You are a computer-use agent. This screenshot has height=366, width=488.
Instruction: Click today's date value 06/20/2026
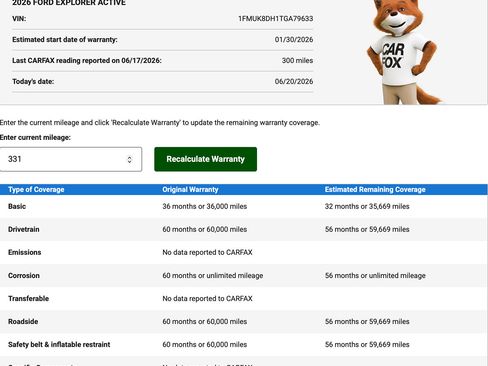294,82
